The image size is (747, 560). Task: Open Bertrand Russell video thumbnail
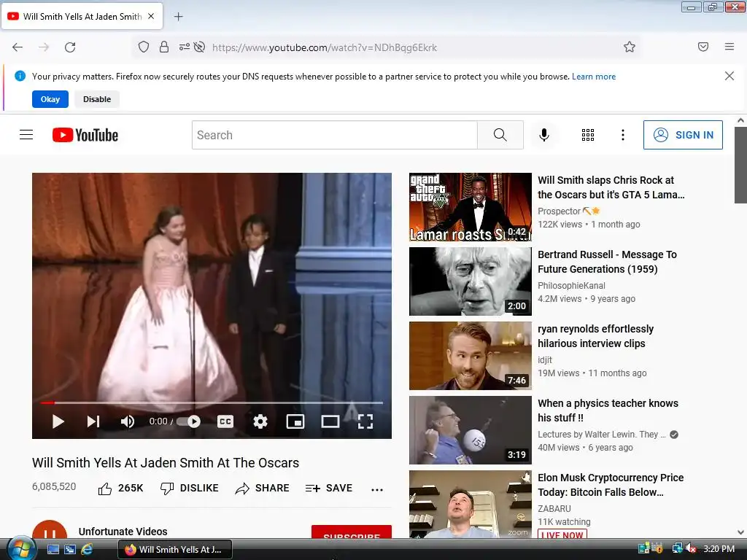pos(471,281)
